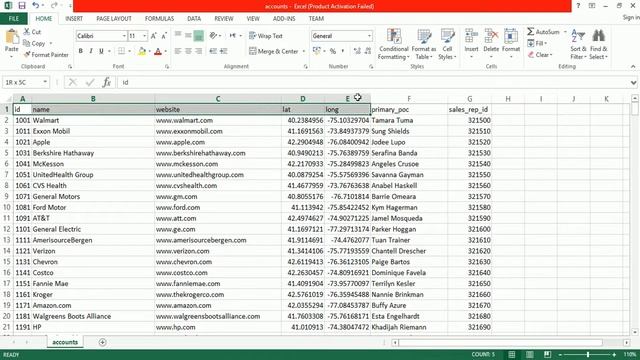Click the Cut scissors icon
This screenshot has width=640, height=360.
tap(27, 32)
